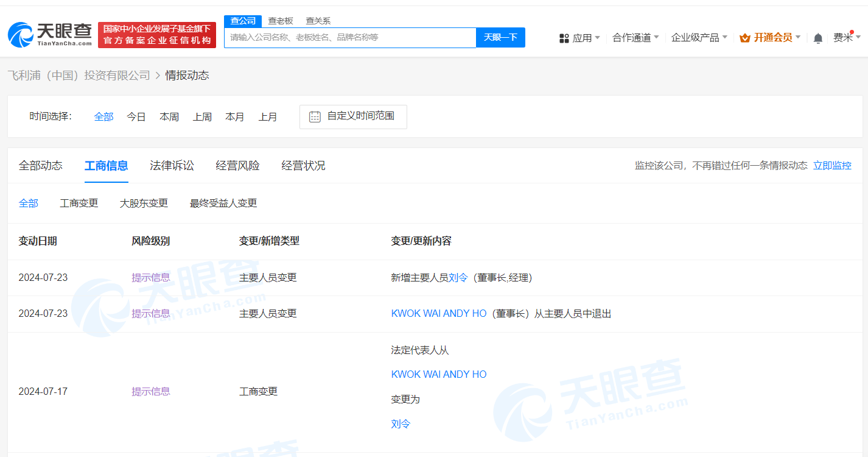Open the 费米 user account menu
The height and width of the screenshot is (457, 868).
click(847, 38)
